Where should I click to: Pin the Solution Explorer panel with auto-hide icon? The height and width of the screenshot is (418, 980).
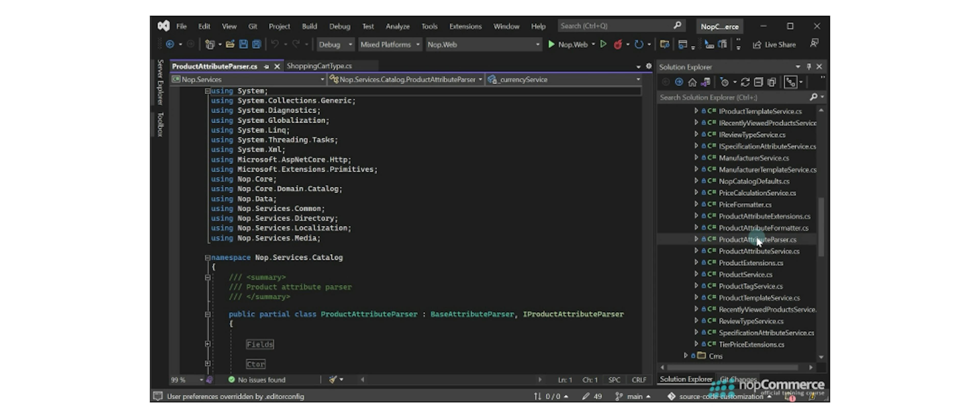pos(809,66)
